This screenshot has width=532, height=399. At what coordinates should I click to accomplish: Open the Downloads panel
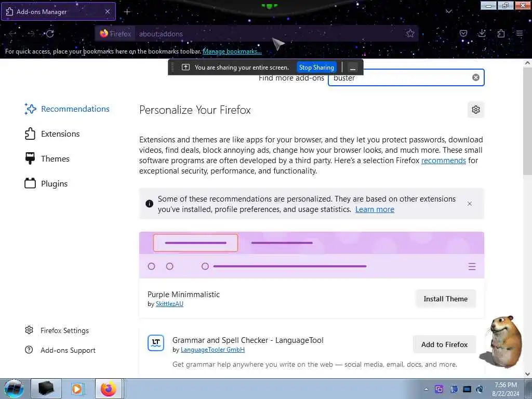point(482,33)
